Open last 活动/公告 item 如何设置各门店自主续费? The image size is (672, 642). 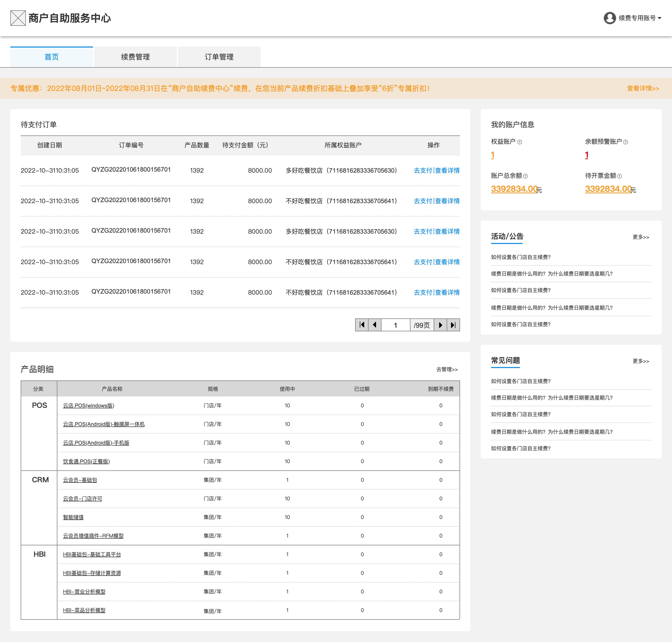click(521, 324)
